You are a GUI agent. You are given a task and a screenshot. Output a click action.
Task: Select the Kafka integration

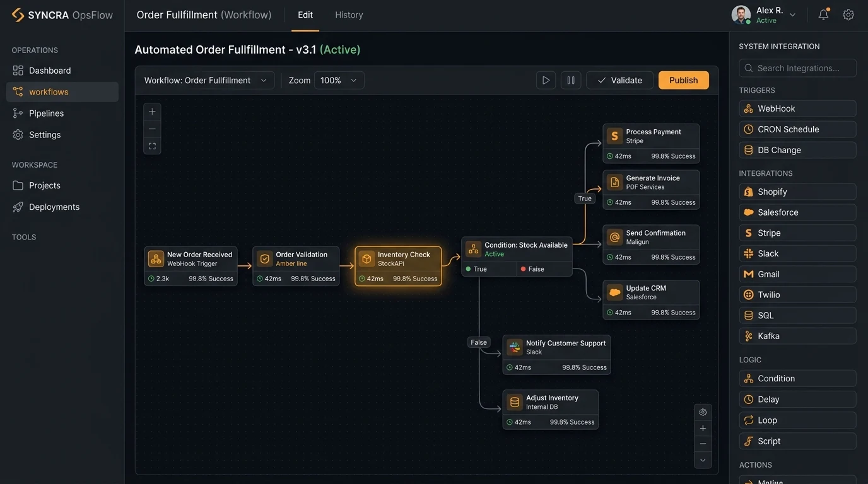tap(797, 336)
